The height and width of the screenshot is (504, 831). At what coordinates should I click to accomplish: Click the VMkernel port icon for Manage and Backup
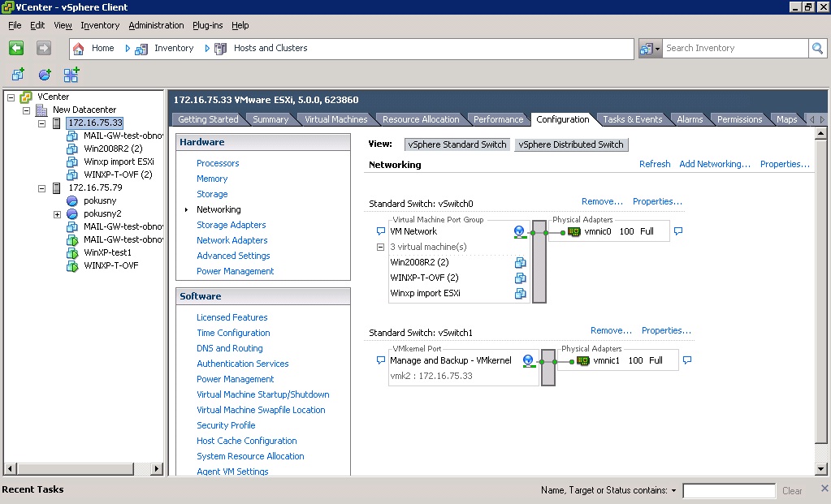[x=528, y=361]
